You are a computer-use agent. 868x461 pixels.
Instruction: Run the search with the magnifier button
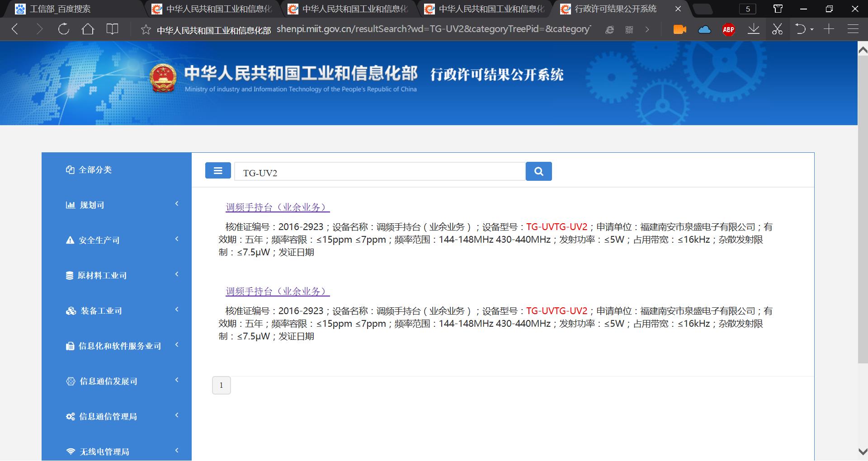[x=539, y=171]
